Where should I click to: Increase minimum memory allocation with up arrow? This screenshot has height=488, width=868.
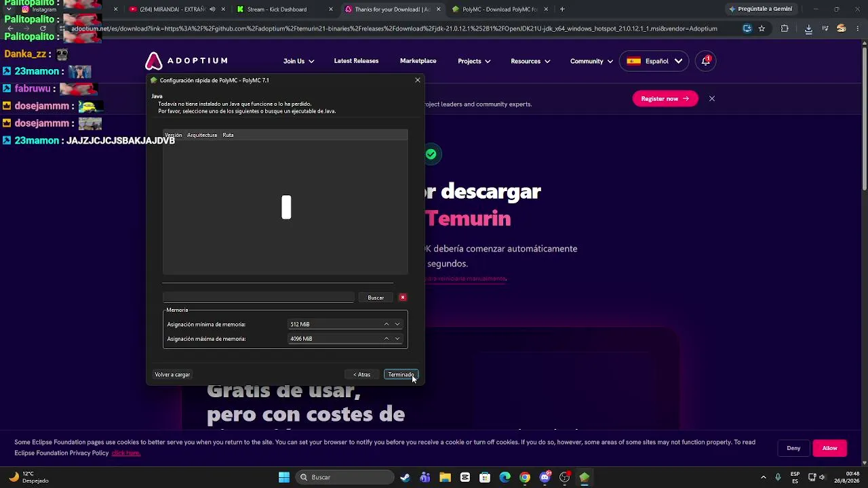coord(387,324)
